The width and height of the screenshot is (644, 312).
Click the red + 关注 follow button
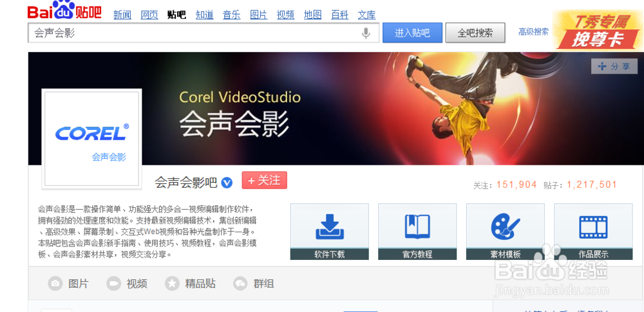click(x=265, y=180)
